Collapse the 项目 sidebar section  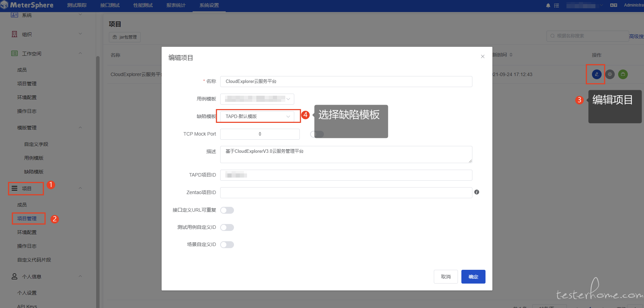[x=80, y=188]
